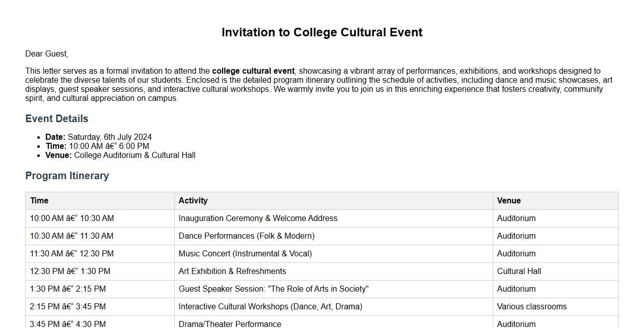
Task: Select the 'Cultural Hall' venue cell in table
Action: (x=519, y=271)
